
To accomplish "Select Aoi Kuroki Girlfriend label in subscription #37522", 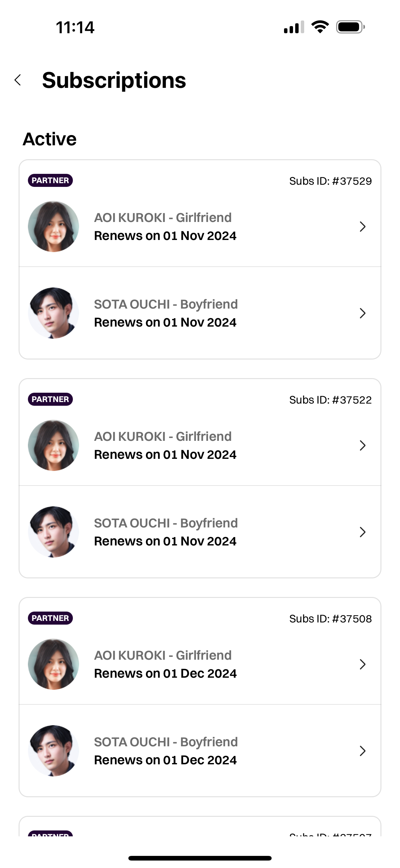I will pos(163,436).
